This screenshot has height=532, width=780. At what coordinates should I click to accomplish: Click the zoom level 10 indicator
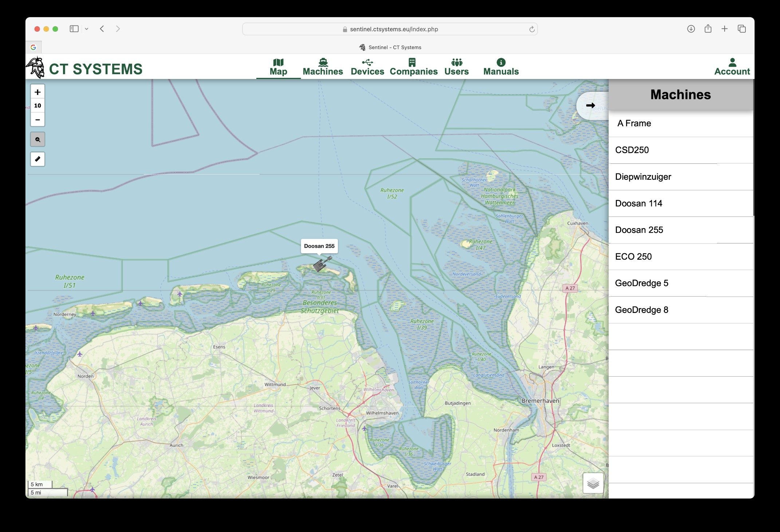tap(38, 106)
